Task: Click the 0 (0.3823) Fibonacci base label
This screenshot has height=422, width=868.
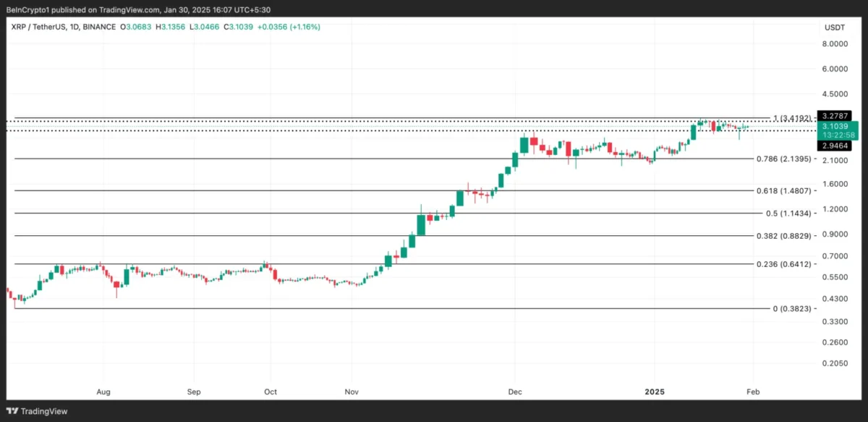Action: [x=793, y=308]
